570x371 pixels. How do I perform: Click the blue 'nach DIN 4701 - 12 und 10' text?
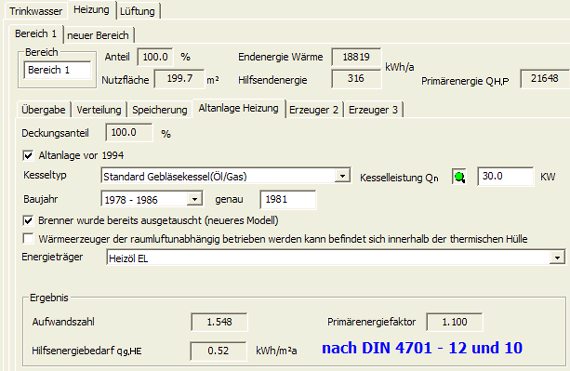pyautogui.click(x=422, y=348)
